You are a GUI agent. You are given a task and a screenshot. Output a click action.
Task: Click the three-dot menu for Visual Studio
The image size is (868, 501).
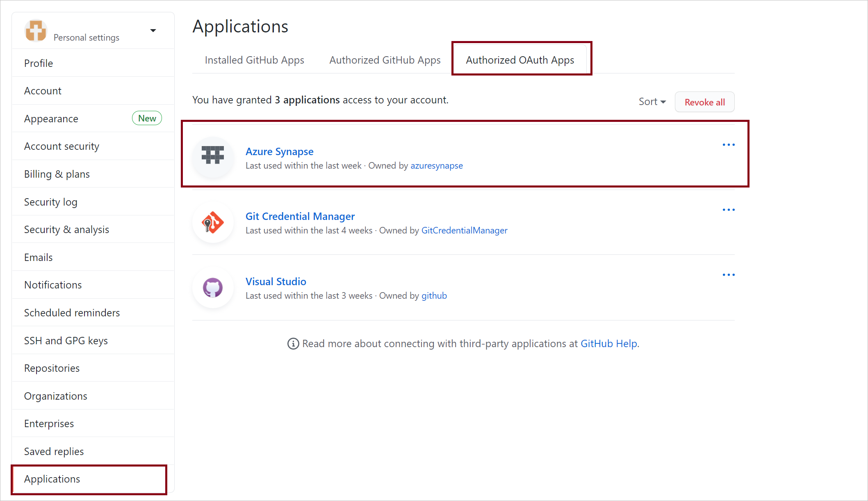[x=728, y=275]
